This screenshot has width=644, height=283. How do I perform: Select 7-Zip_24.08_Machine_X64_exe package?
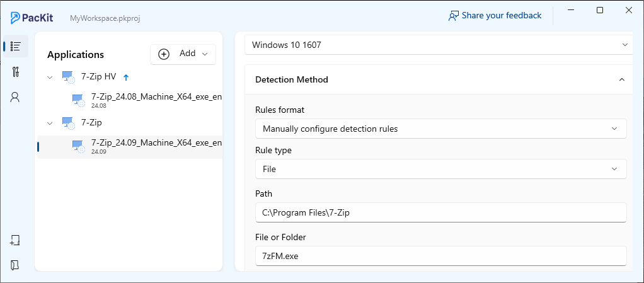(156, 97)
